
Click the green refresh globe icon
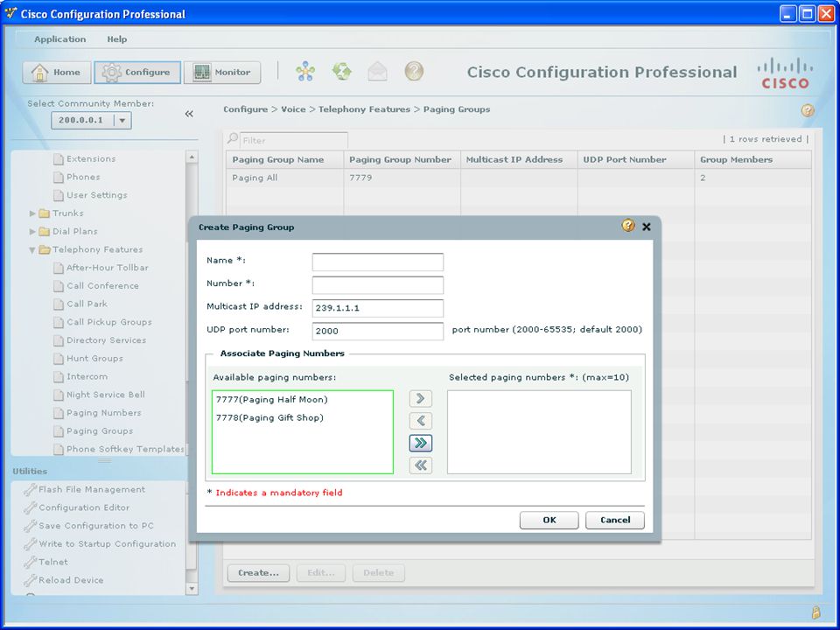(x=342, y=71)
